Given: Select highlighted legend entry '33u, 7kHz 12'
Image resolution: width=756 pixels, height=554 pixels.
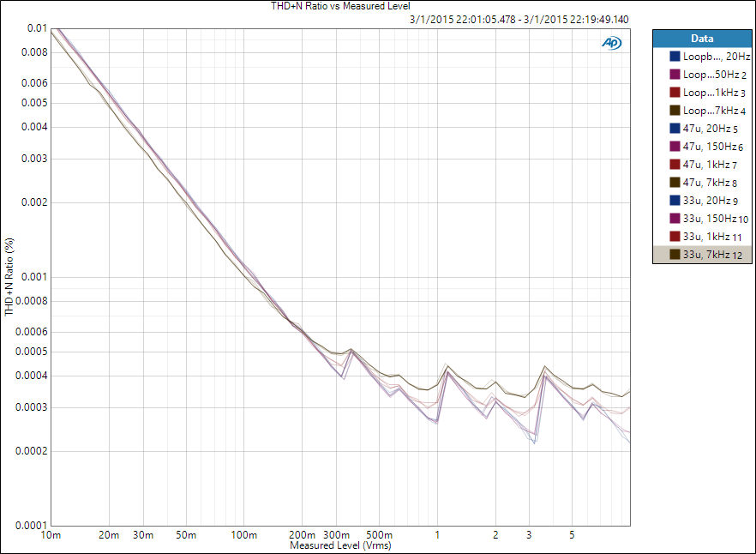Looking at the screenshot, I should [702, 255].
